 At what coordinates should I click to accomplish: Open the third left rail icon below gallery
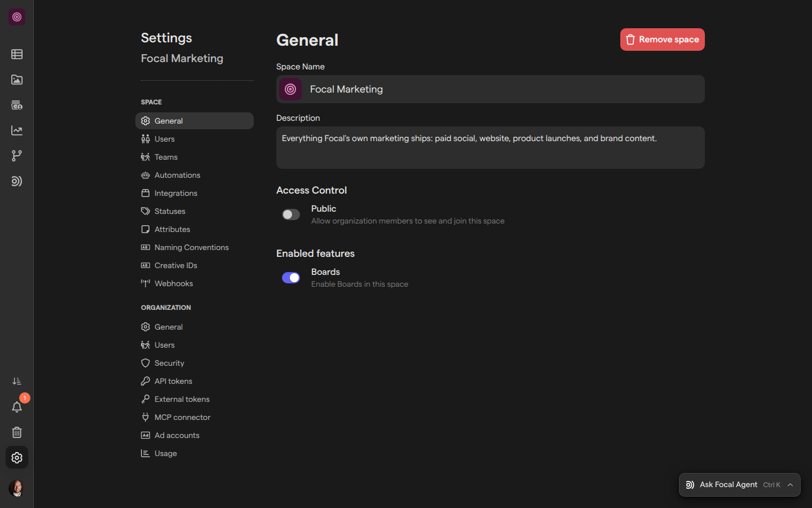pos(17,105)
